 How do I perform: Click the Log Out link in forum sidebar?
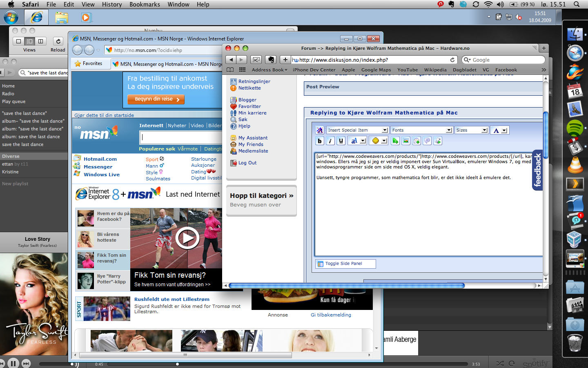247,163
